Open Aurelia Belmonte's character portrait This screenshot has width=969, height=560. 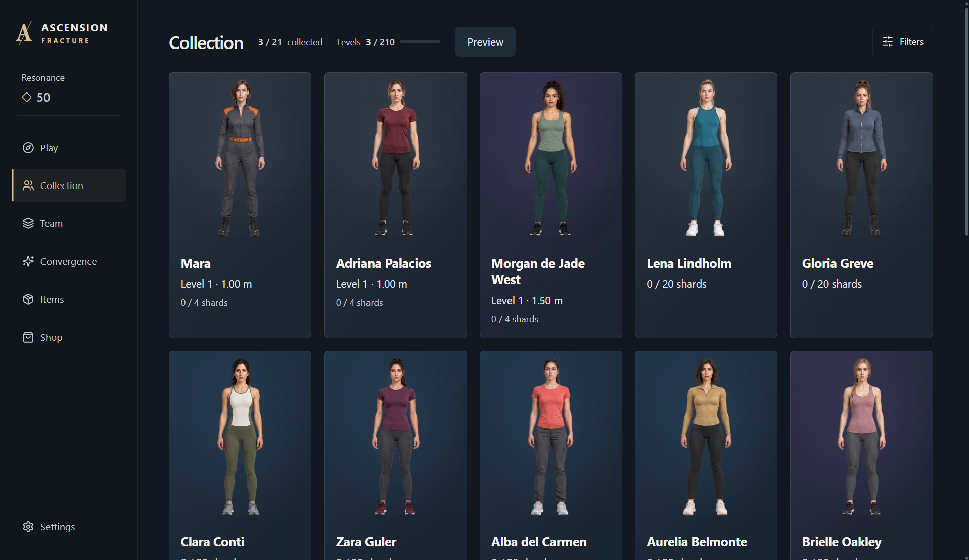pyautogui.click(x=706, y=437)
